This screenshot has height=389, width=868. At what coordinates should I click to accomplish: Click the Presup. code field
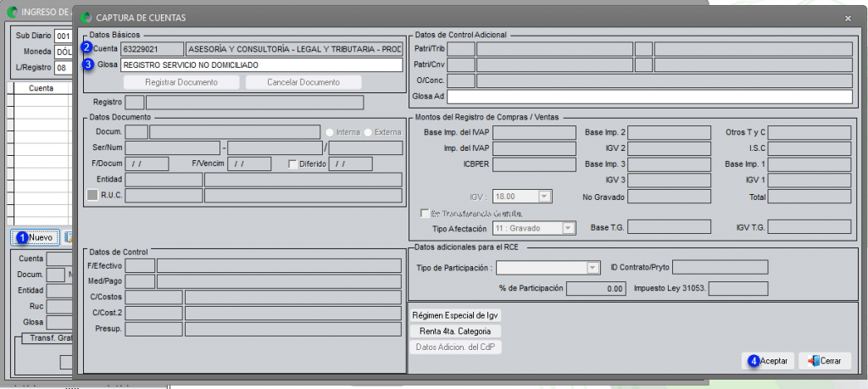154,329
